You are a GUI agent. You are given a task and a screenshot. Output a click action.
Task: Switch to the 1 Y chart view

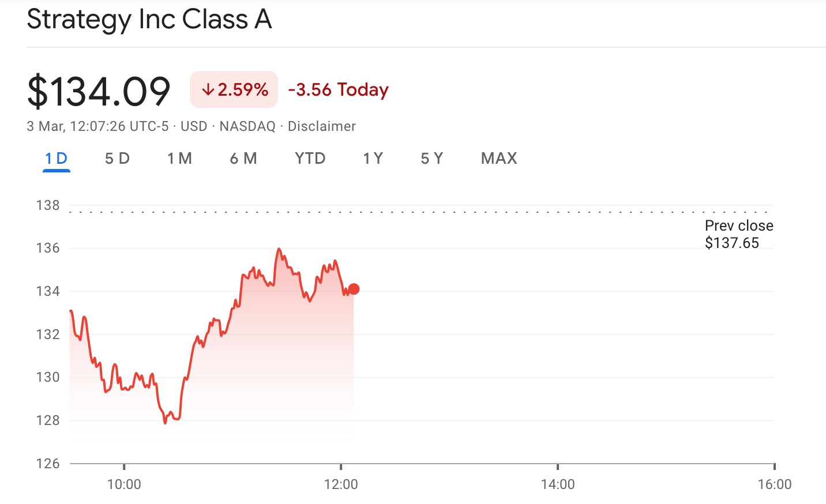(x=373, y=159)
